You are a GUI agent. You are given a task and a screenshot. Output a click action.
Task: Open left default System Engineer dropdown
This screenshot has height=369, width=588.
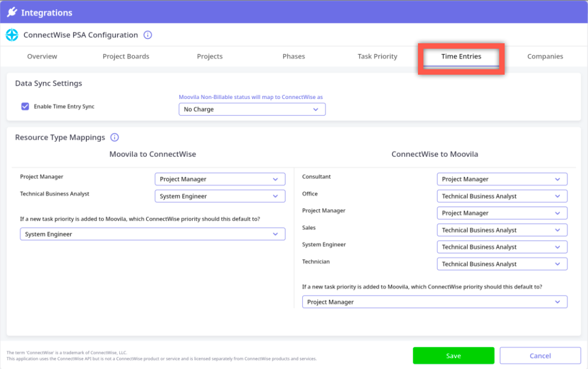pyautogui.click(x=153, y=234)
